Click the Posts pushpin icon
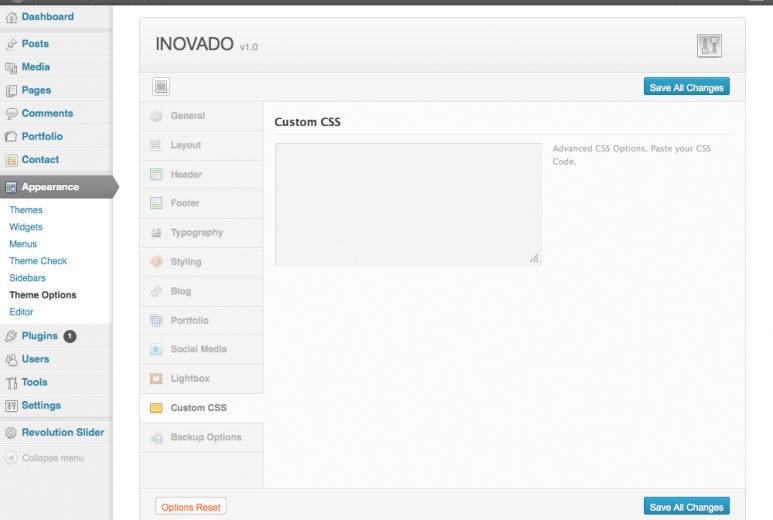Image resolution: width=773 pixels, height=520 pixels. pyautogui.click(x=11, y=44)
